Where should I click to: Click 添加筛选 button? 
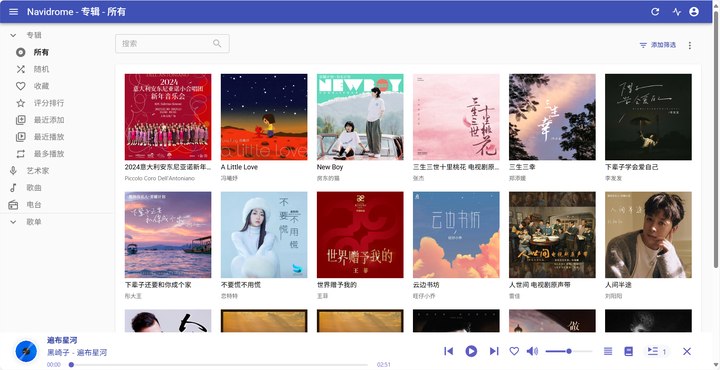pyautogui.click(x=658, y=45)
